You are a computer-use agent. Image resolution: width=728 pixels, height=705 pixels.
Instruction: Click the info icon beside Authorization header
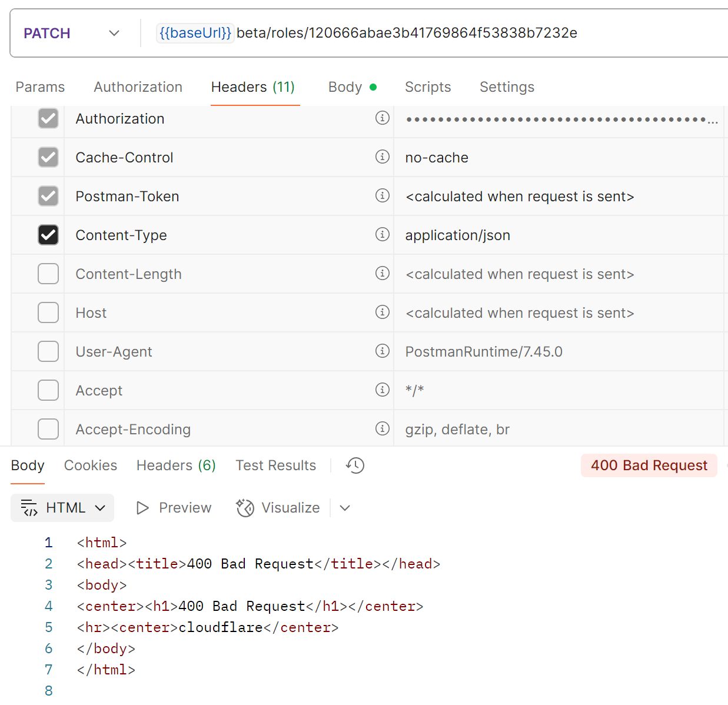pyautogui.click(x=383, y=118)
